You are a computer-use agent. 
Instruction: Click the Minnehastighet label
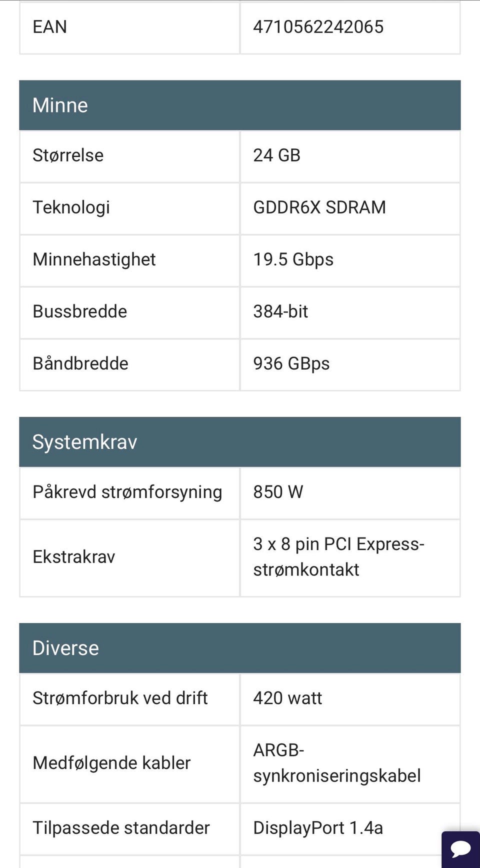pos(94,259)
